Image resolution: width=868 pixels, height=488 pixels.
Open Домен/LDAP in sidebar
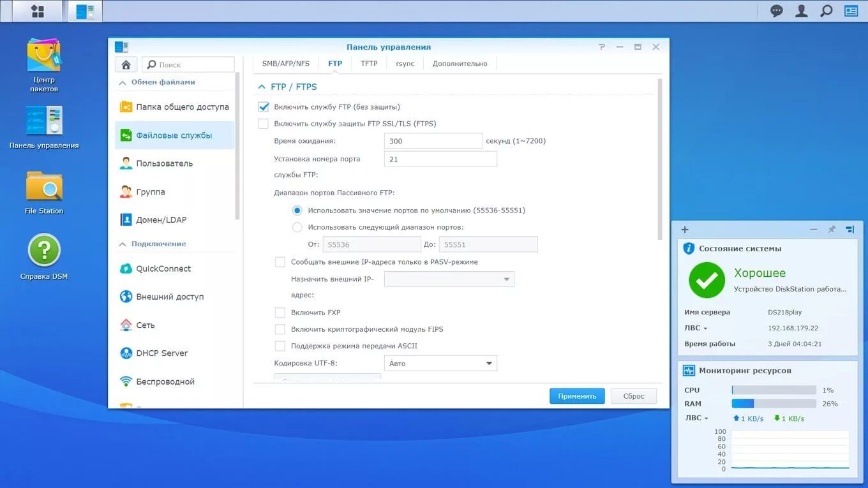coord(174,219)
